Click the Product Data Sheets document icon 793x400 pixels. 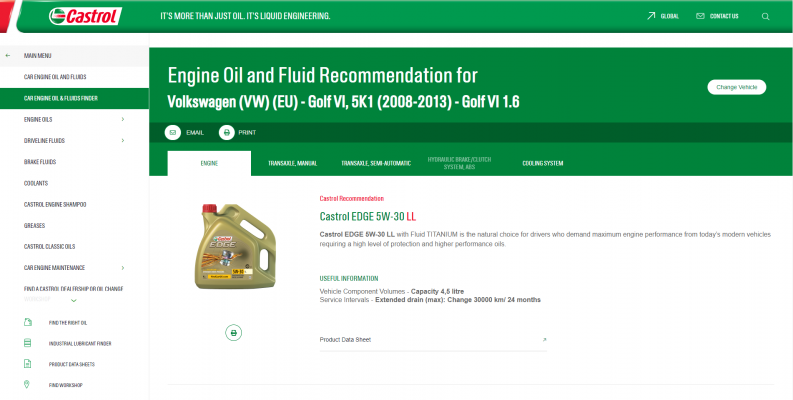point(27,364)
